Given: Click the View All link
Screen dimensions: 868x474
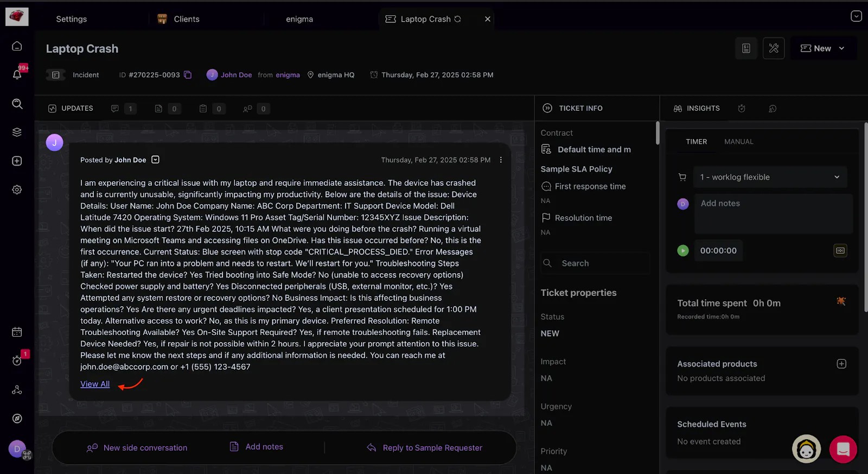Looking at the screenshot, I should pyautogui.click(x=95, y=384).
